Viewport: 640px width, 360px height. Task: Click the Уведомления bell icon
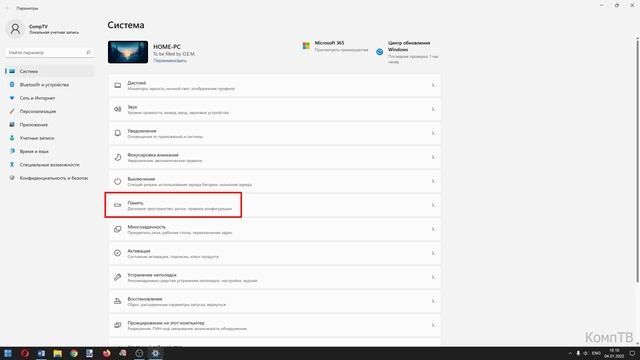coord(118,133)
